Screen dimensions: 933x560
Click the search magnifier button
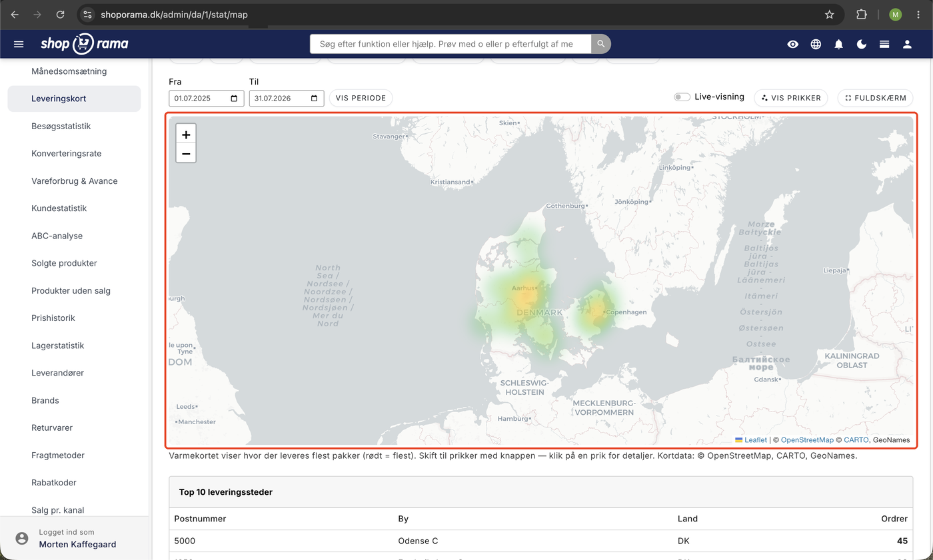[x=601, y=44]
